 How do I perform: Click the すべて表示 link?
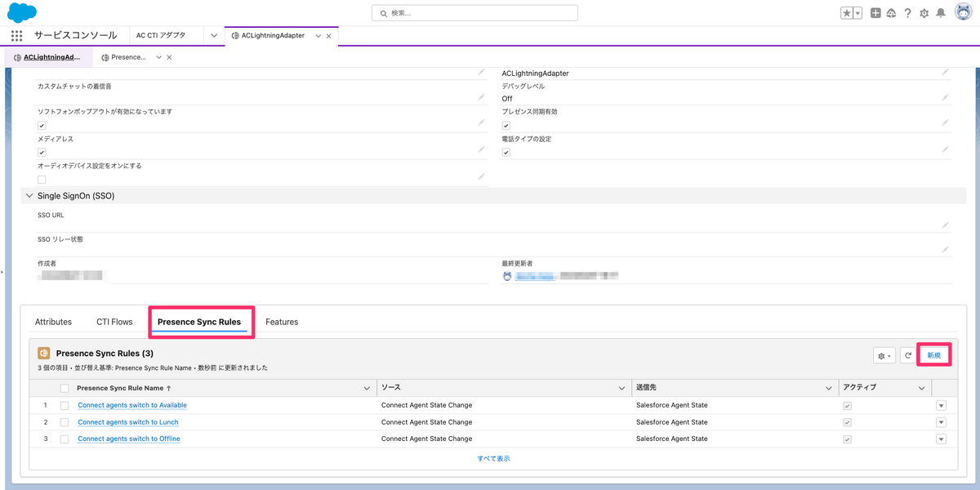click(494, 459)
